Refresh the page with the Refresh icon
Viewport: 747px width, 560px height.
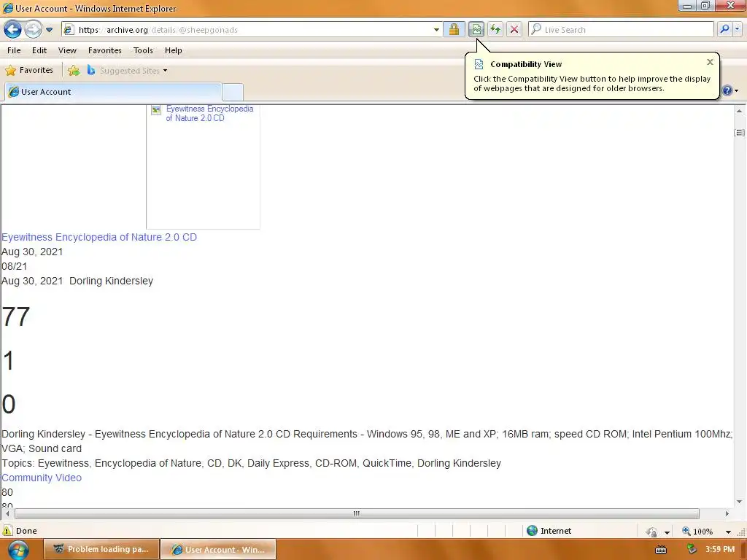(x=495, y=29)
